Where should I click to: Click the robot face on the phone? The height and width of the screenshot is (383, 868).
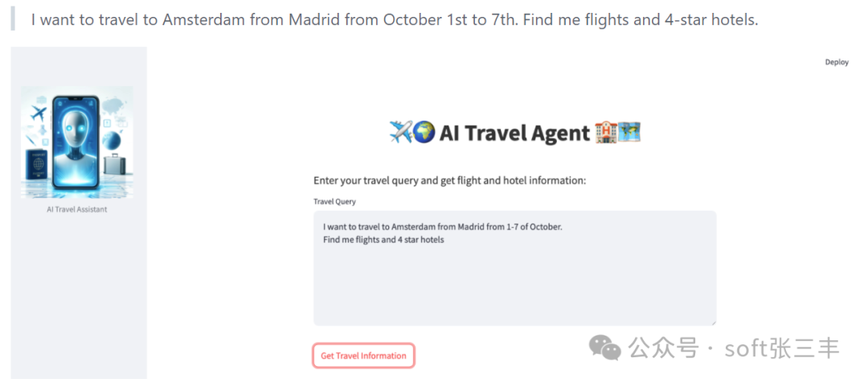coord(76,129)
